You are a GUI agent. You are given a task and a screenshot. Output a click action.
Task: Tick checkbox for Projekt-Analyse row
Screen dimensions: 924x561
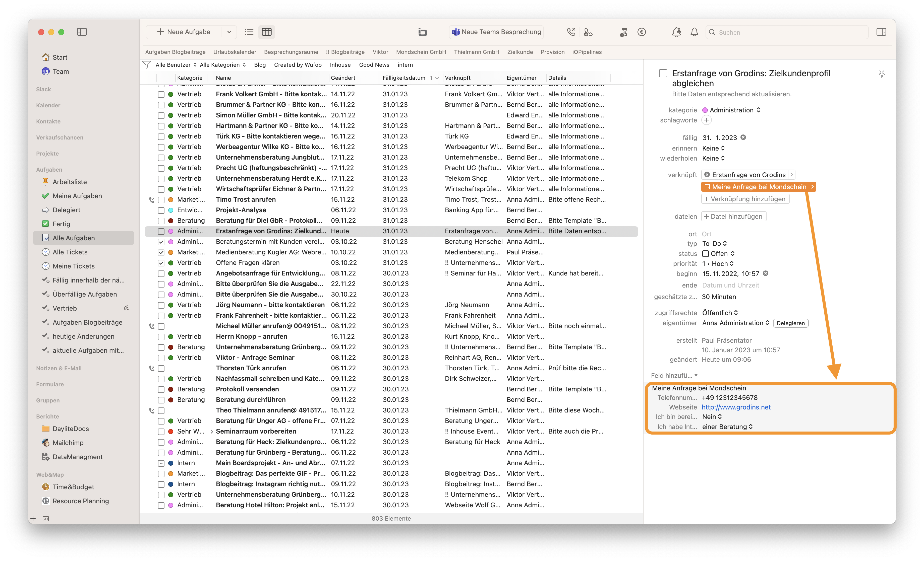(161, 210)
